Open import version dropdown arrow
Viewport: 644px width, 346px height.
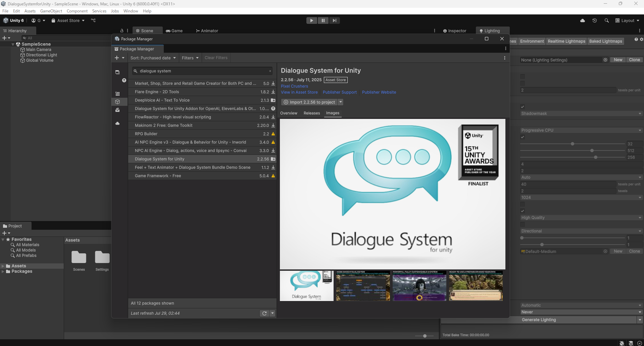[341, 102]
